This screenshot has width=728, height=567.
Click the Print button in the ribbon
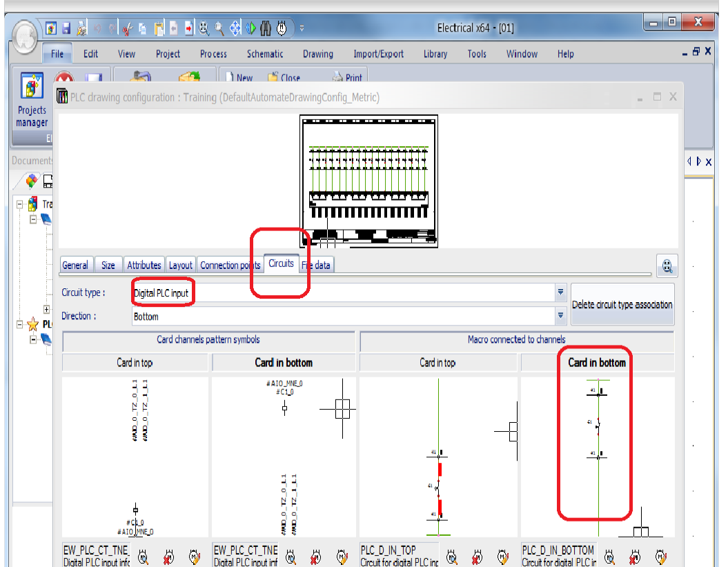pyautogui.click(x=348, y=77)
